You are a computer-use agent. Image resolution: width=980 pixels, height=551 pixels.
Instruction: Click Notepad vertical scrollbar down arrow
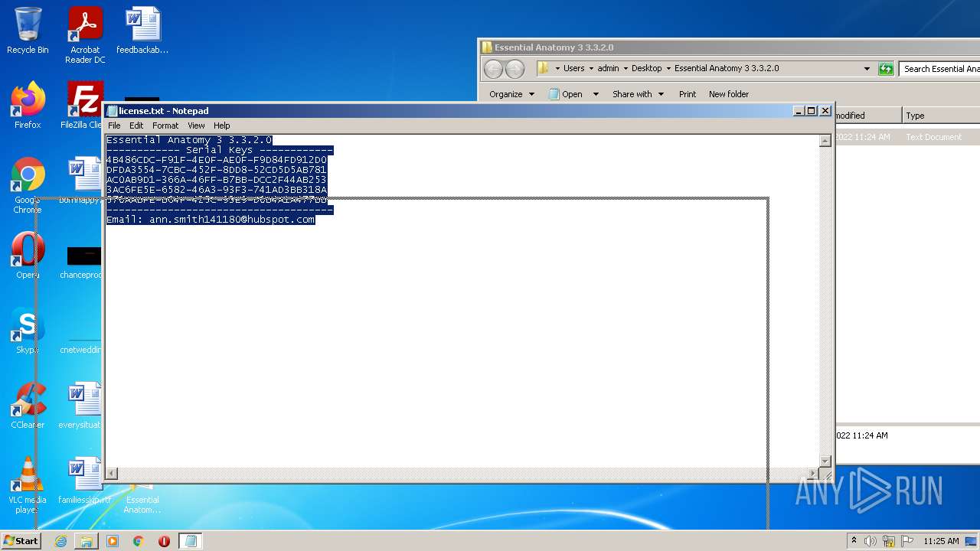pos(825,461)
